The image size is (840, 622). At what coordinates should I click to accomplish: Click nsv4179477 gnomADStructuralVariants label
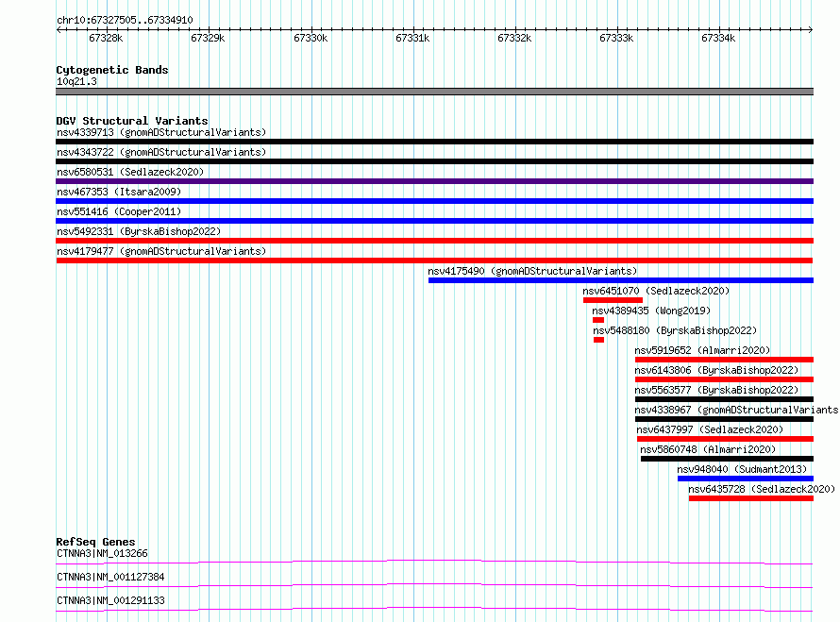click(161, 251)
